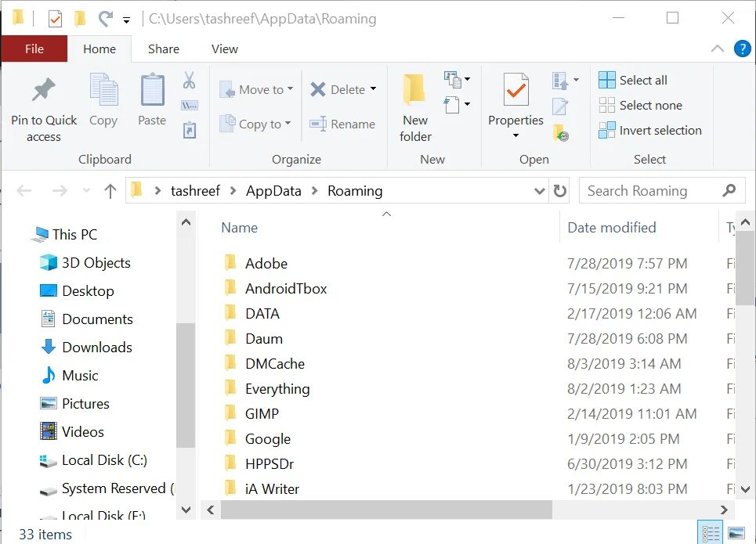Open Downloads in navigation pane
The width and height of the screenshot is (756, 544).
pyautogui.click(x=86, y=347)
